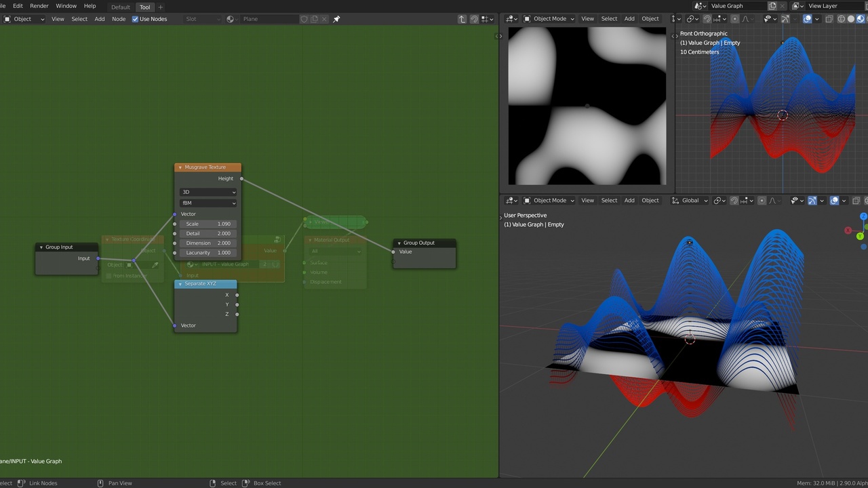This screenshot has height=488, width=868.
Task: Click the plus to add a new workspace
Action: [x=160, y=7]
